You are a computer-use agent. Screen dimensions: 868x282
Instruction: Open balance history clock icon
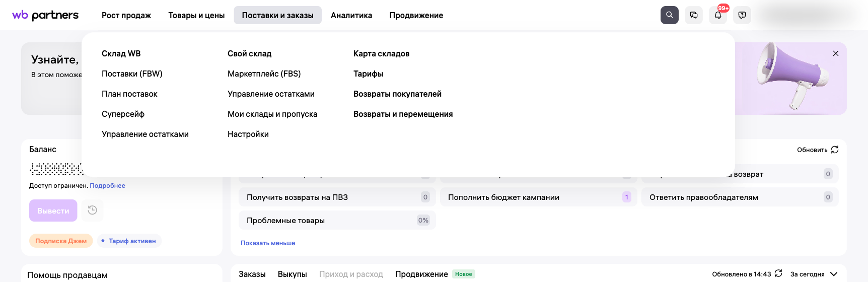click(x=92, y=210)
